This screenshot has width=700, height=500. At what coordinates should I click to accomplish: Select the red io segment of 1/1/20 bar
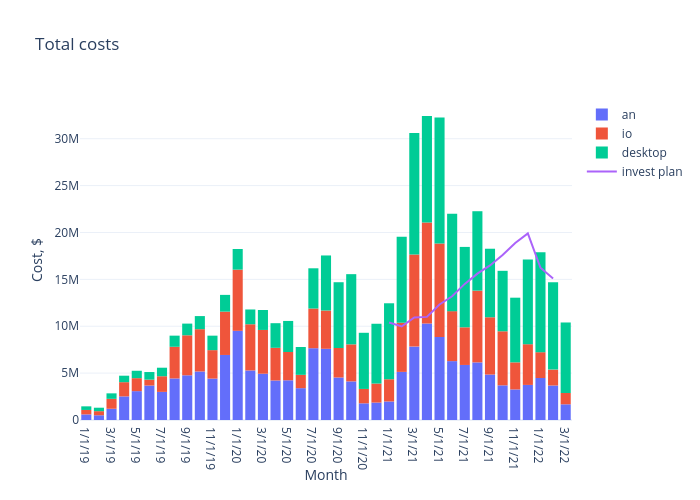pyautogui.click(x=238, y=300)
